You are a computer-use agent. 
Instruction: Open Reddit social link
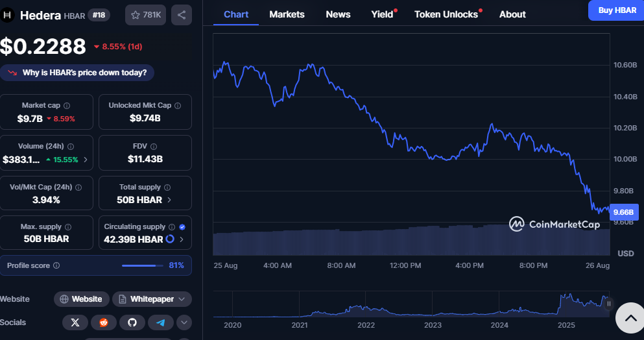(x=104, y=322)
